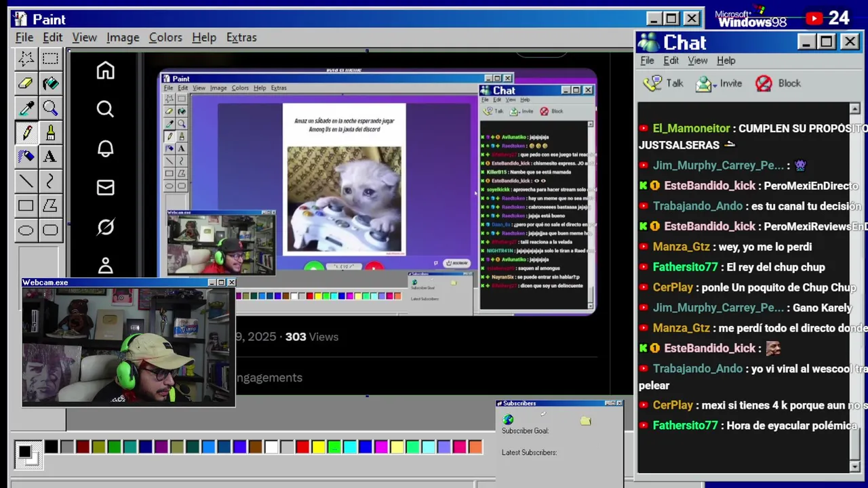Open the Grok slashed-circle icon

pos(105,226)
